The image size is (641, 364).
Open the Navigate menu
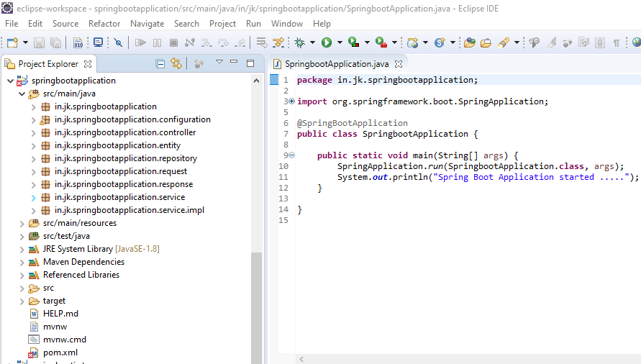coord(147,24)
